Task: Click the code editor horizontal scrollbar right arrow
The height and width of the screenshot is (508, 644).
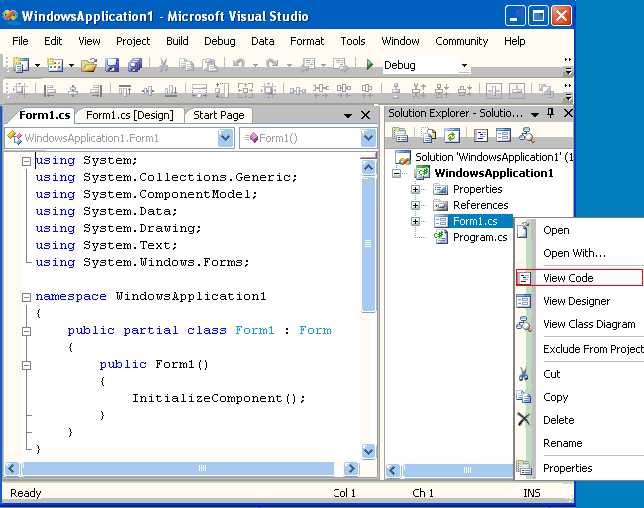Action: 351,468
